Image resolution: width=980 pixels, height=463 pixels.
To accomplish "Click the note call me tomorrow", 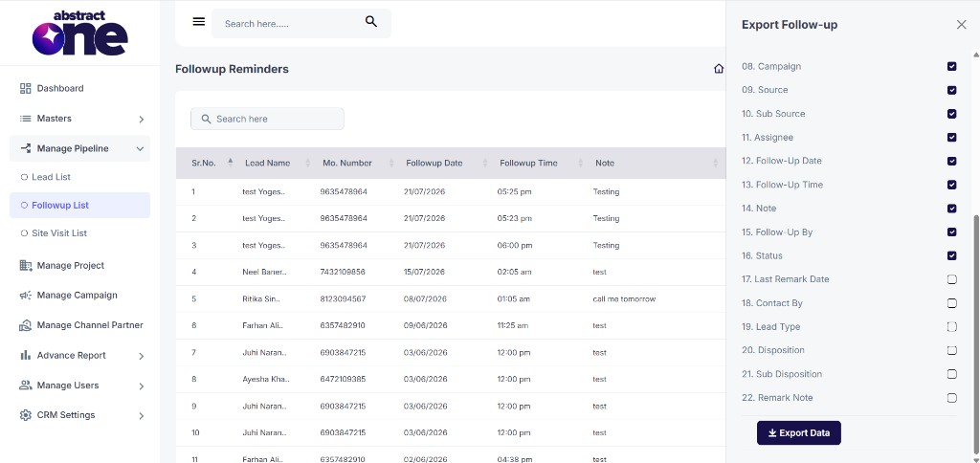I will pyautogui.click(x=624, y=298).
